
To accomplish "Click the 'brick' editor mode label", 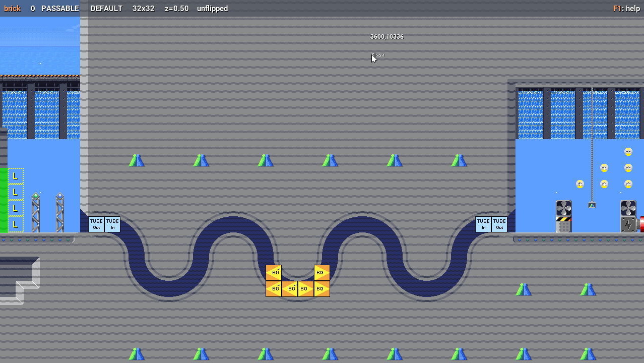I will click(x=13, y=9).
